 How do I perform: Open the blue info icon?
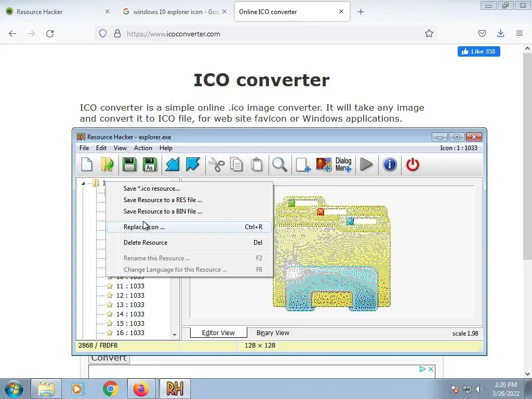pos(390,165)
